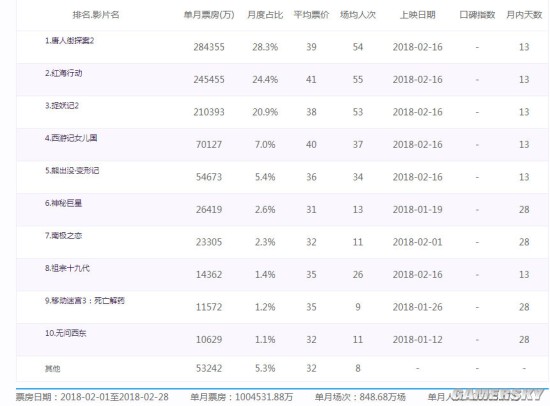Open the film link 祖宗十九代
This screenshot has height=406, width=550.
[x=70, y=268]
